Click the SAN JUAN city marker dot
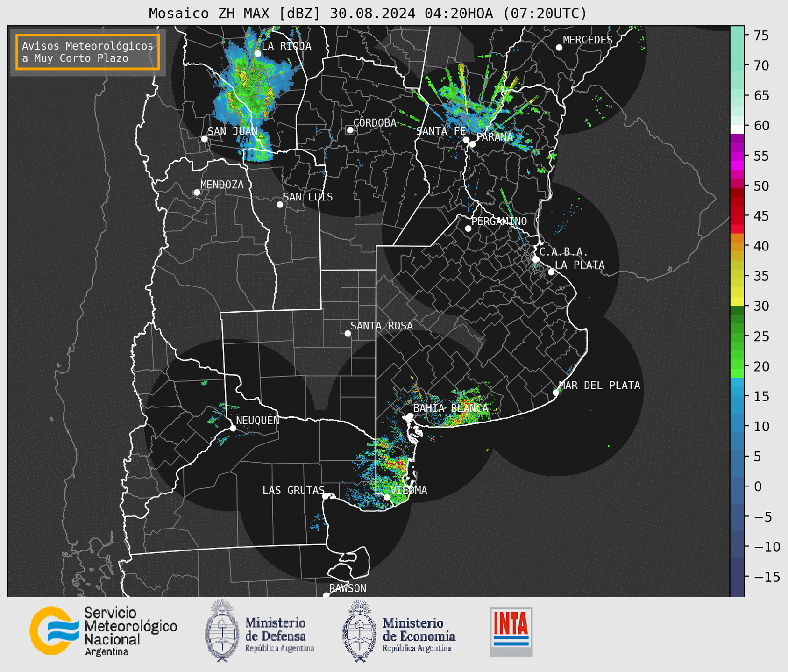The width and height of the screenshot is (788, 672). (x=204, y=139)
